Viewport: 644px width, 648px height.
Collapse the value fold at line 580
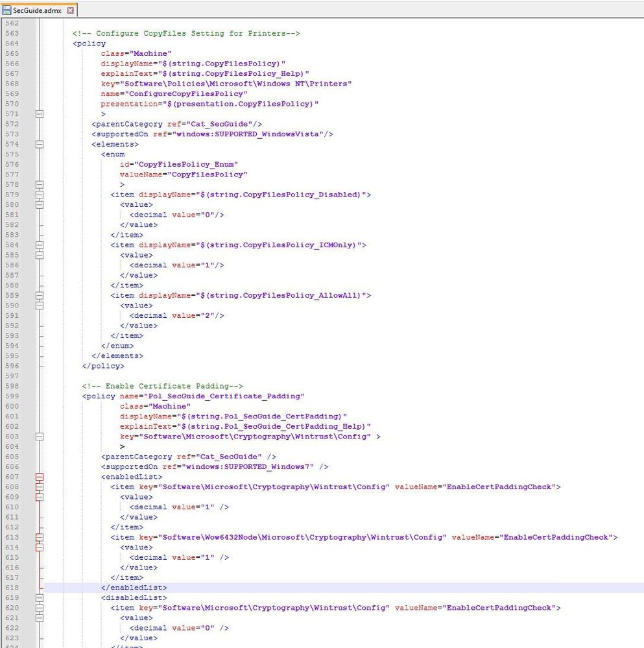(x=40, y=205)
